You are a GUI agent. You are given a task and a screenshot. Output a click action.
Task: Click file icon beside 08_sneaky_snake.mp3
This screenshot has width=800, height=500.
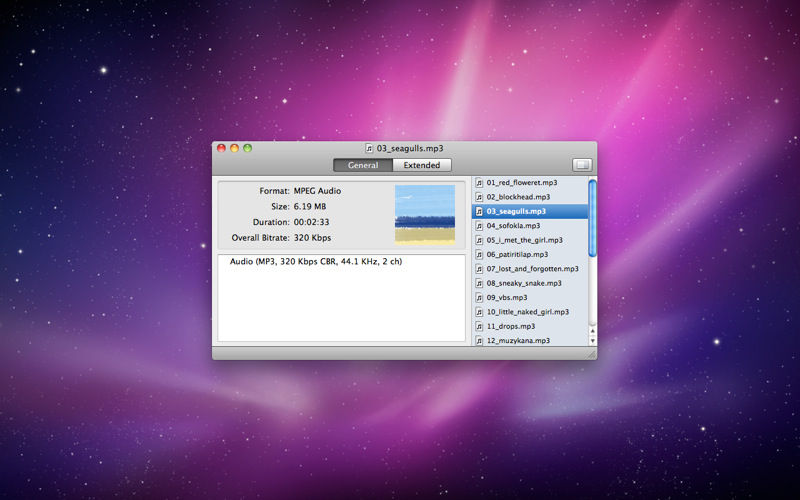coord(479,283)
